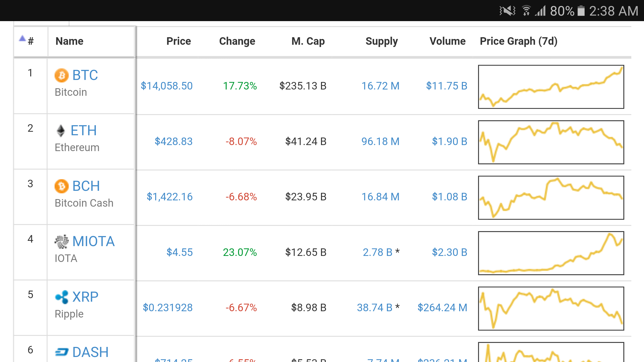Image resolution: width=644 pixels, height=362 pixels.
Task: Open XRP volume $264.24 M link
Action: (x=442, y=308)
